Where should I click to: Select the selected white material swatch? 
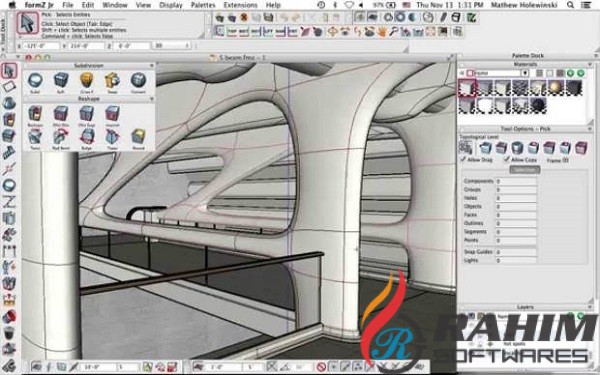466,88
